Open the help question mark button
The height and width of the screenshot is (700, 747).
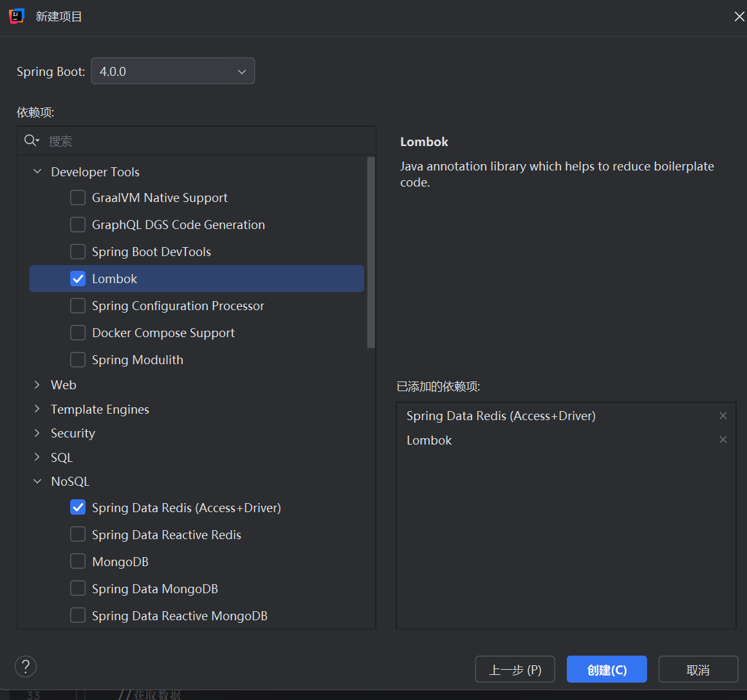point(26,666)
